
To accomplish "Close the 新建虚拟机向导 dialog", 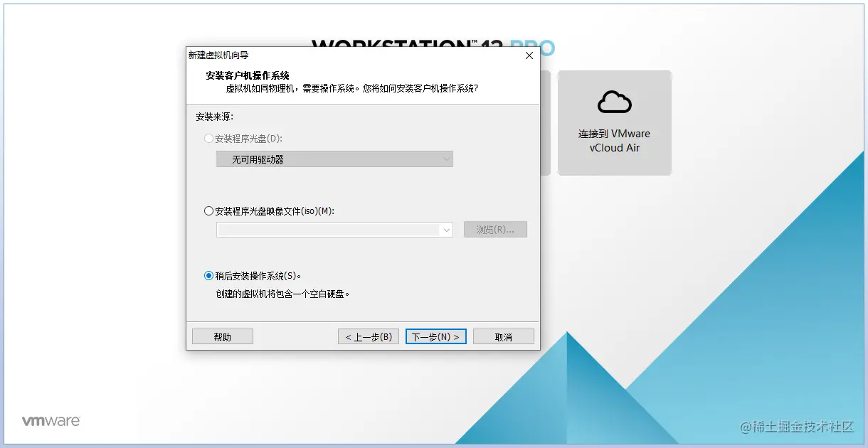I will (529, 55).
